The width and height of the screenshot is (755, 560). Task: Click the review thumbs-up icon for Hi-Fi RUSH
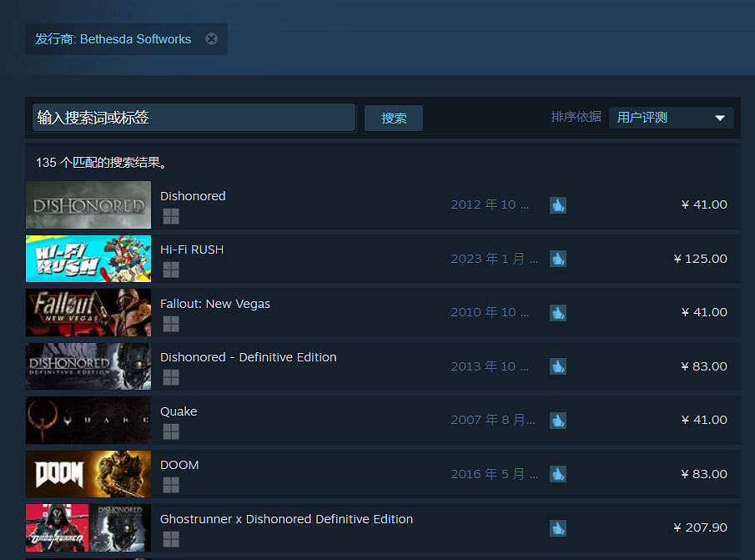[x=557, y=259]
